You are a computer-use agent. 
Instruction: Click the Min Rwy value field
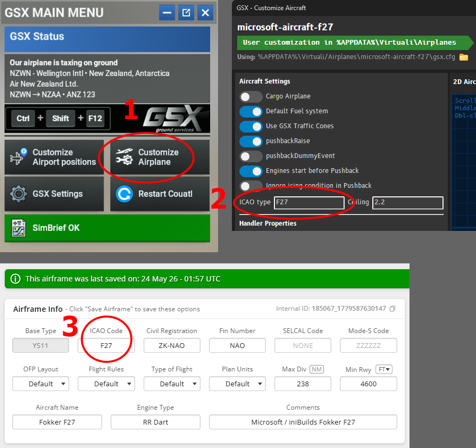coord(369,384)
